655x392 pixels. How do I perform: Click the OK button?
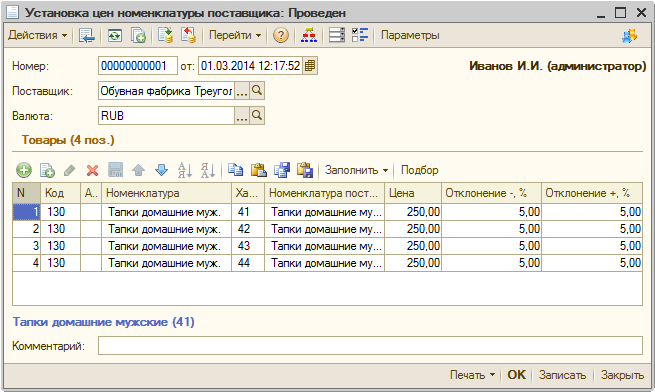pos(516,375)
